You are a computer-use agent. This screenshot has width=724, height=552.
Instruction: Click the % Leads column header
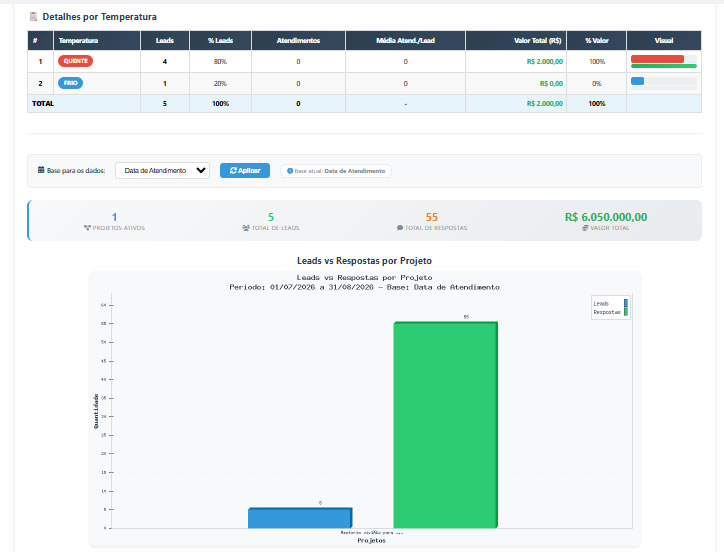click(x=220, y=41)
